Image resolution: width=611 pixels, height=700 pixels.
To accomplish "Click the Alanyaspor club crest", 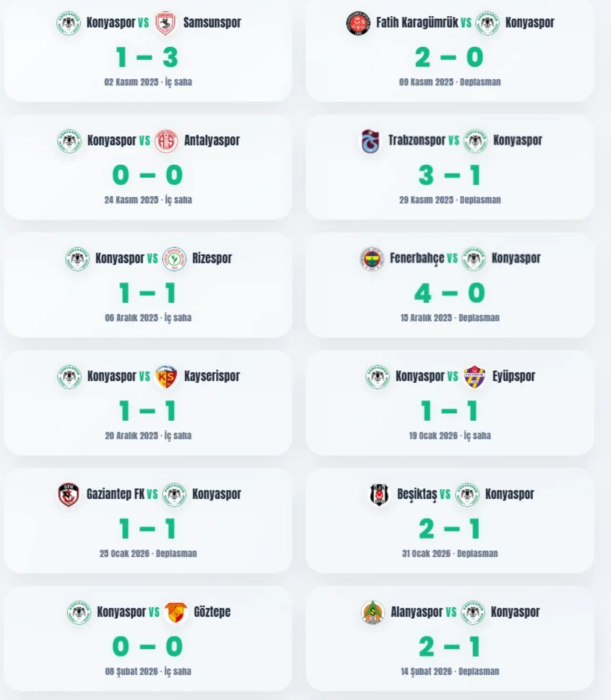I will pos(373,613).
